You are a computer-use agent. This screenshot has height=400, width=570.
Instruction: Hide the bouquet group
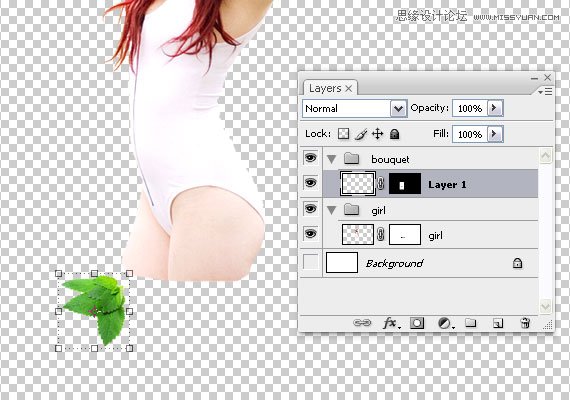point(310,158)
